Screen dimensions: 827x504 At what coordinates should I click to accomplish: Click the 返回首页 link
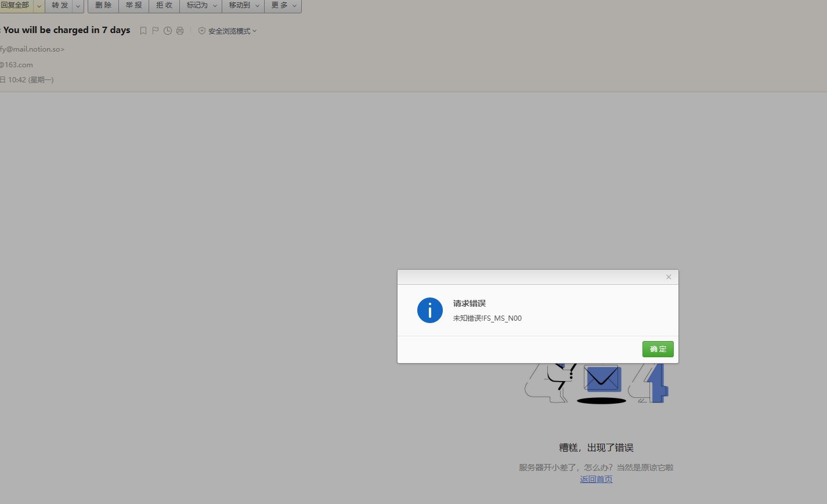pyautogui.click(x=596, y=479)
